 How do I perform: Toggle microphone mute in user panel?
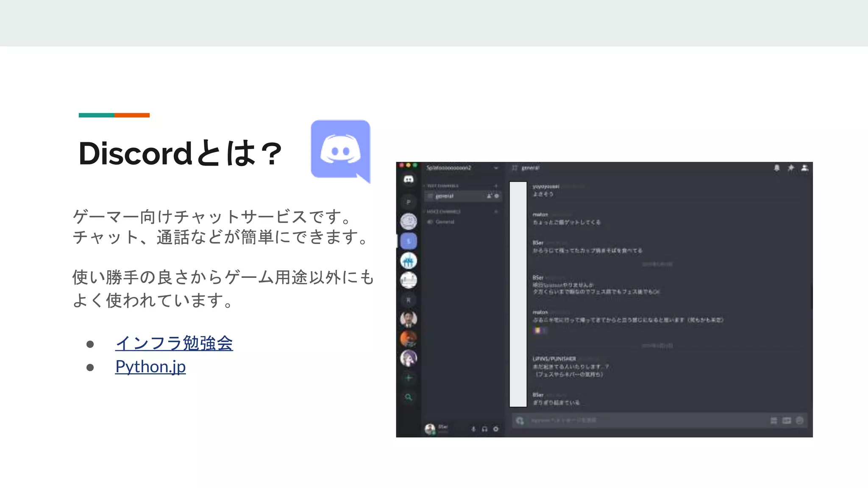[473, 429]
